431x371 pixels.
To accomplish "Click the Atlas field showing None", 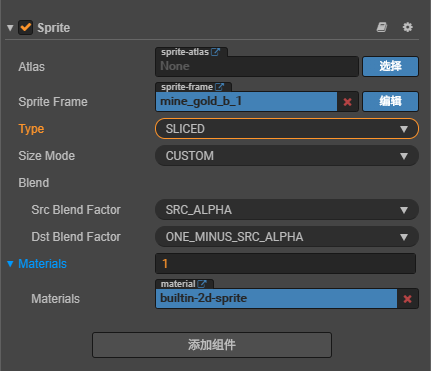I will 257,66.
